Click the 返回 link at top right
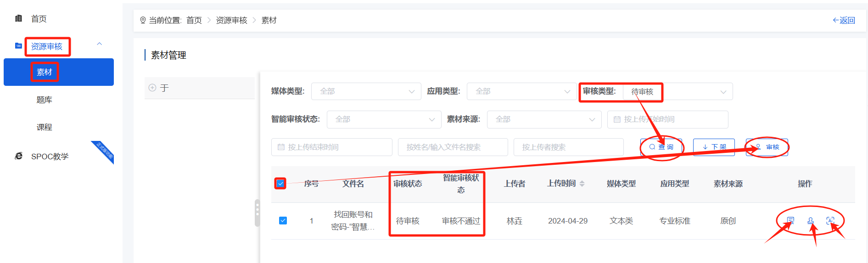Image resolution: width=868 pixels, height=263 pixels. tap(844, 20)
